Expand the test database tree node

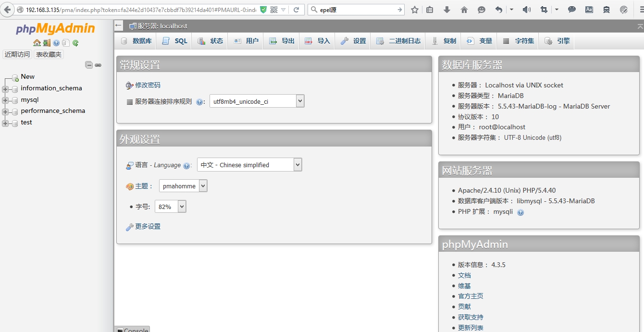pyautogui.click(x=5, y=123)
